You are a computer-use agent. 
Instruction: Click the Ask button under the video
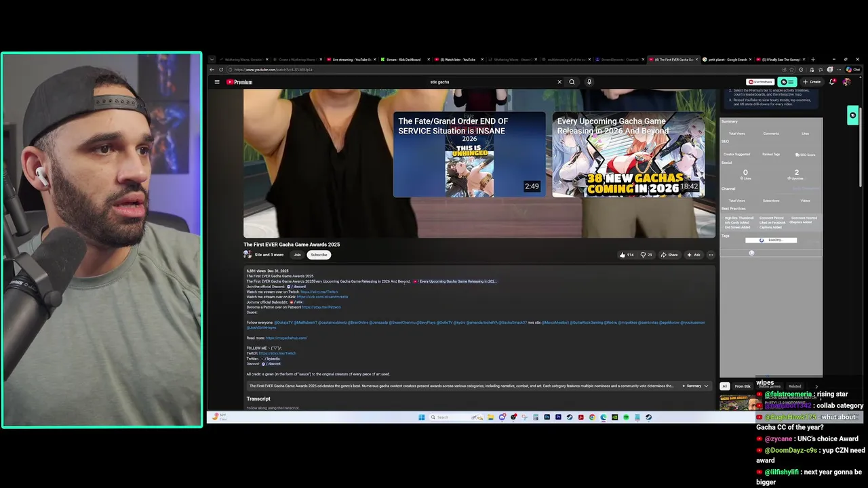tap(694, 255)
